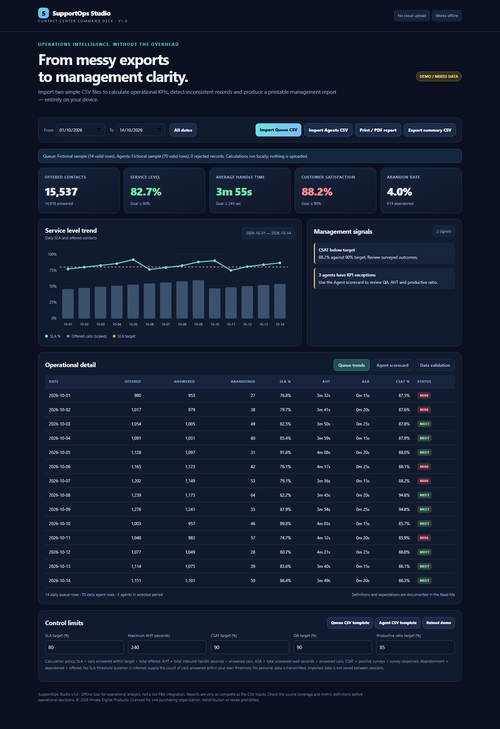Click the 2026-10-01 row date cell
This screenshot has height=729, width=500.
[60, 396]
